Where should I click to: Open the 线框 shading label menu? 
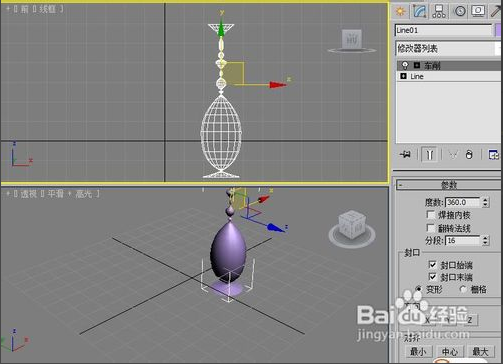(x=47, y=9)
